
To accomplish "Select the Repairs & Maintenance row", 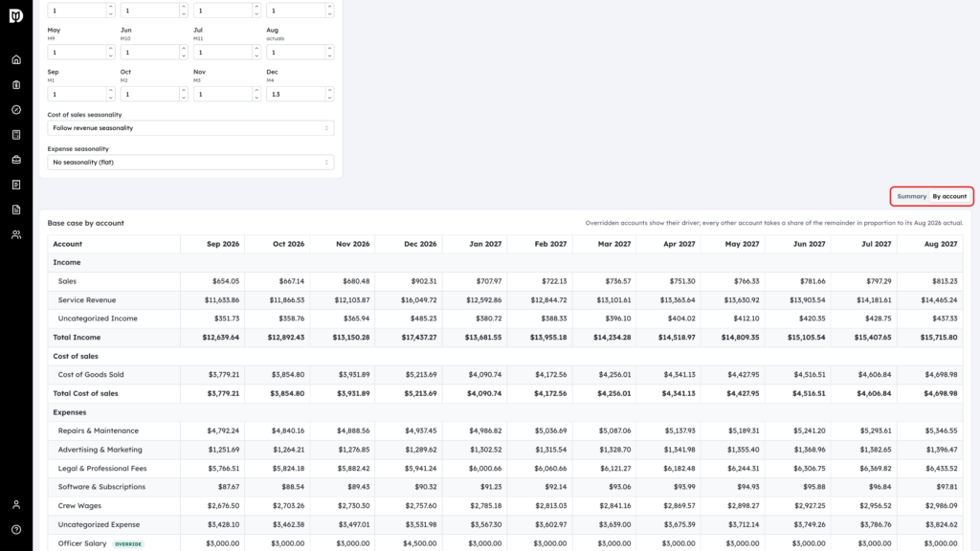I will pyautogui.click(x=505, y=431).
